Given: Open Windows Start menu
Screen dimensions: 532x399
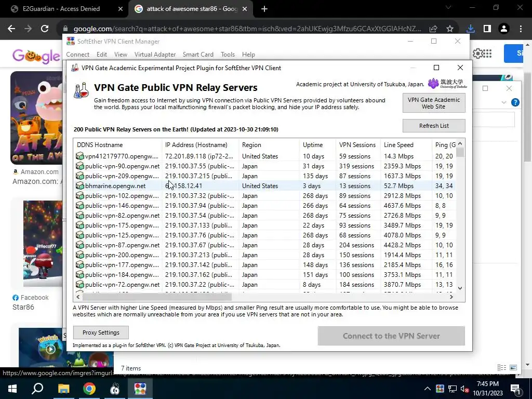Looking at the screenshot, I should [12, 389].
